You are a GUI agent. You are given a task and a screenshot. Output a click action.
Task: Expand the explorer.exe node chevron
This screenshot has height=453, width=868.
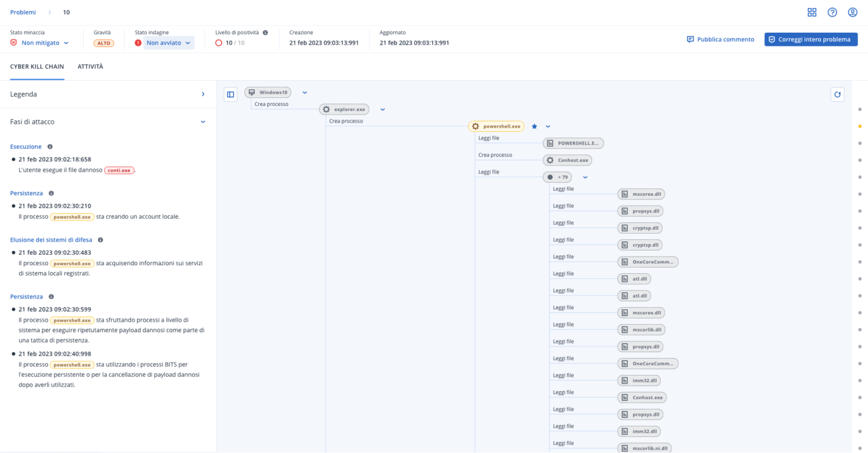(x=383, y=108)
